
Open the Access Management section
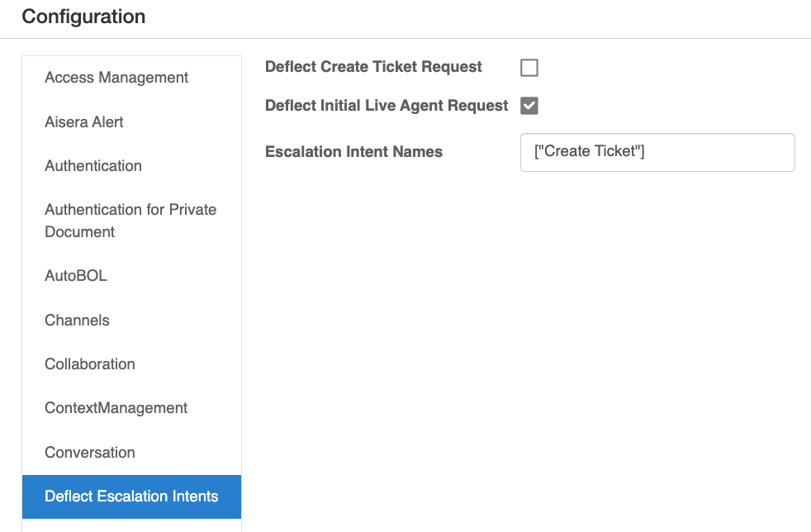click(116, 78)
